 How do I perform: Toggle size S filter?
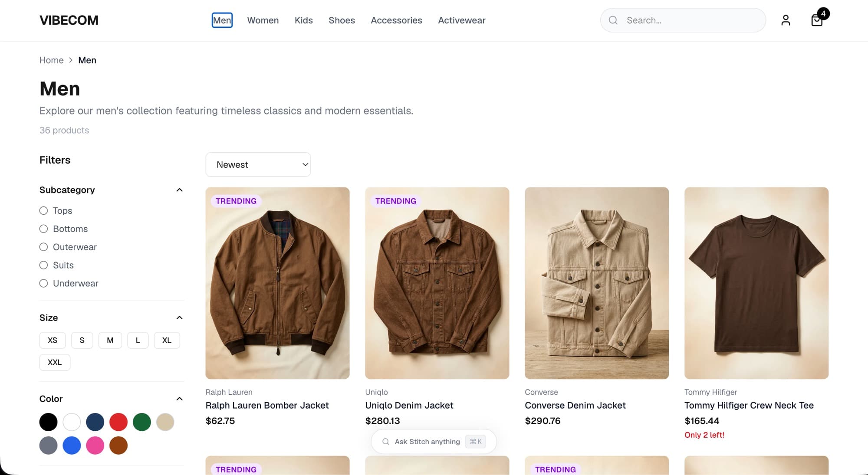[82, 341]
